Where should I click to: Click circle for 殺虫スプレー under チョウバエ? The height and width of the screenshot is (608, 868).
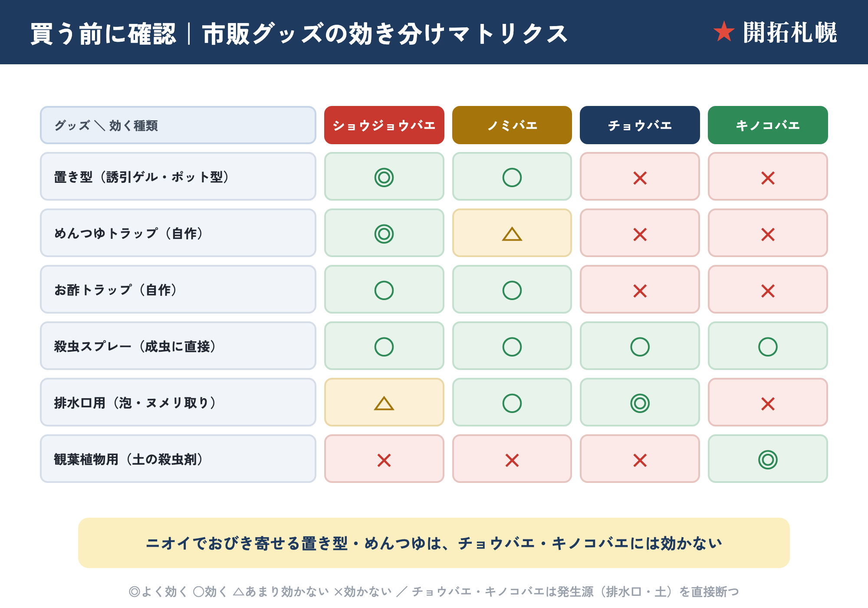[x=640, y=347]
